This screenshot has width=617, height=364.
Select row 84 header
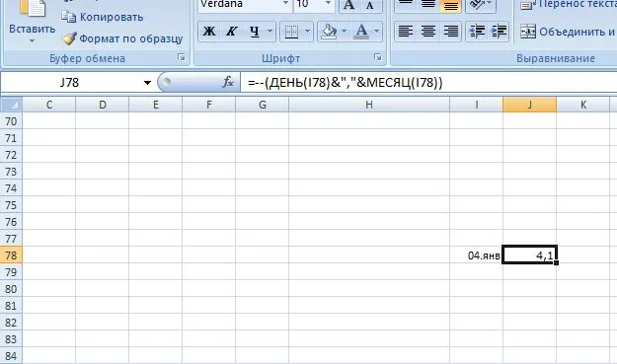pyautogui.click(x=11, y=356)
